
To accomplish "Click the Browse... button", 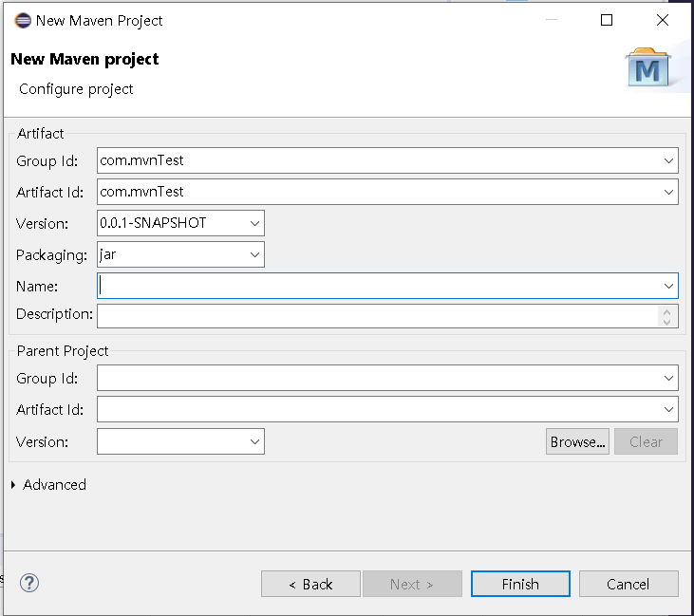I will (577, 441).
